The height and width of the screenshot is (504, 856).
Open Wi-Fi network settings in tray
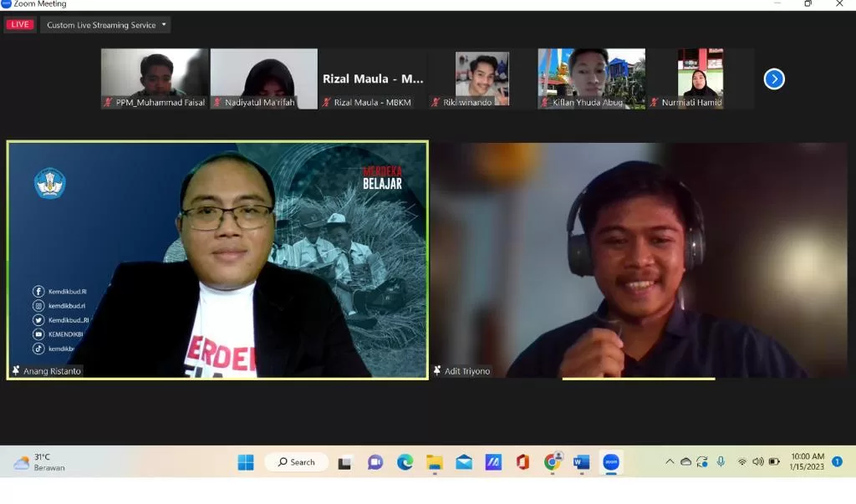742,462
